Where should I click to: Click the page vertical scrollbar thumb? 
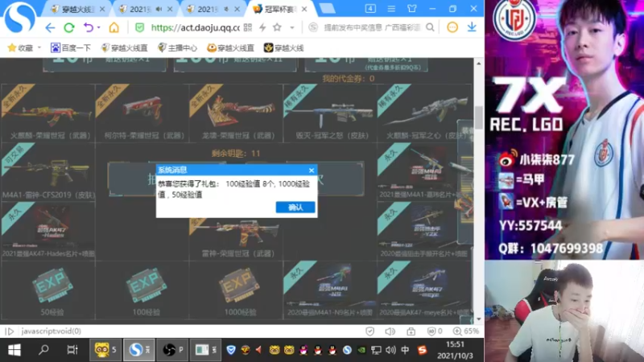click(478, 117)
